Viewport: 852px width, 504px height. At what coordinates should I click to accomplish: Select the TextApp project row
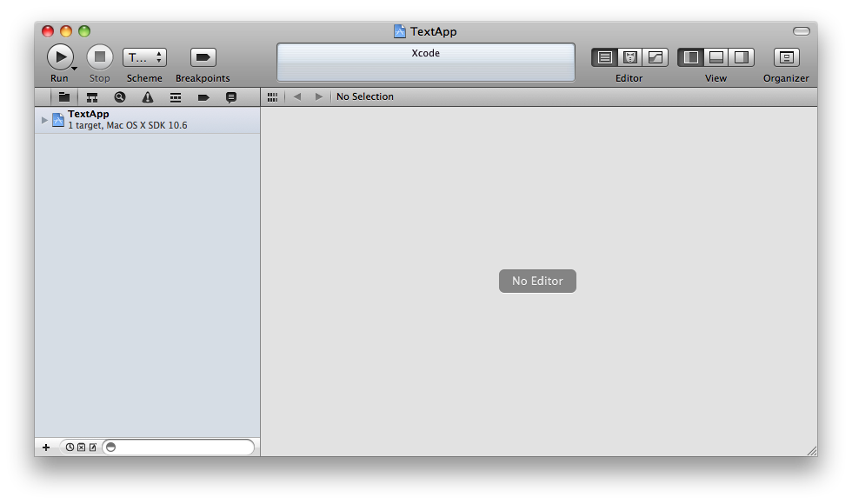coord(147,120)
